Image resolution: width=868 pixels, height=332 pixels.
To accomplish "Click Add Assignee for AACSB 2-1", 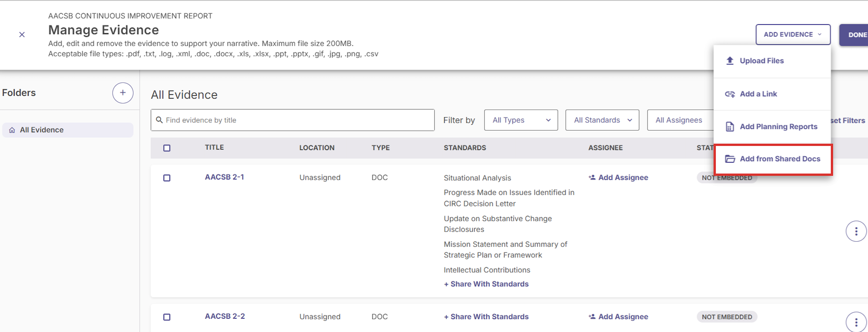I will [618, 177].
